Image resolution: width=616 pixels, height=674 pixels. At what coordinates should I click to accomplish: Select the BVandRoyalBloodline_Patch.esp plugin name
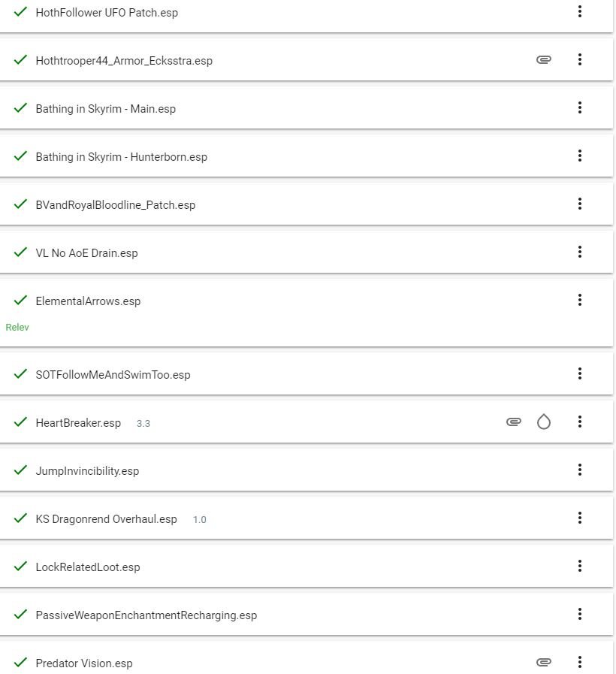pos(115,205)
